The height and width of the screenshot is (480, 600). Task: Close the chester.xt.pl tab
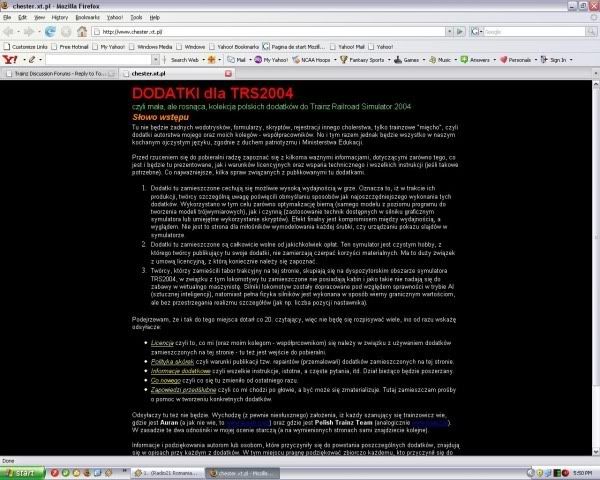(x=228, y=73)
